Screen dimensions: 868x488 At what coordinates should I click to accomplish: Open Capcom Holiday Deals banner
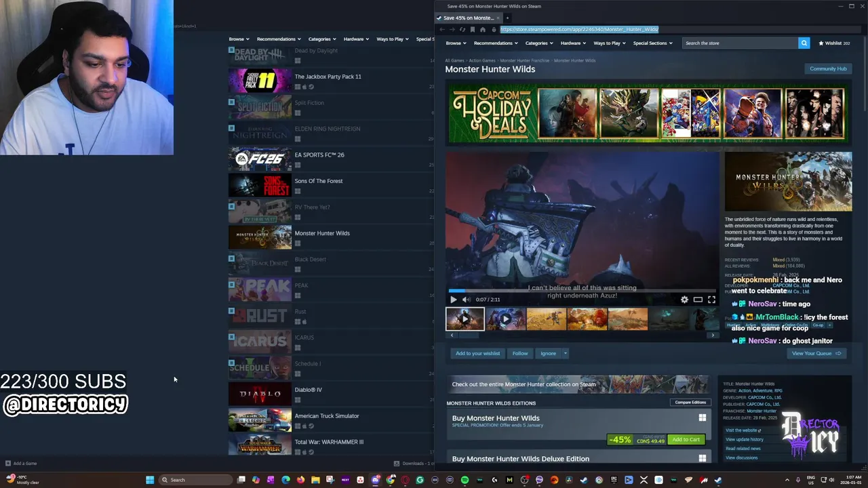click(649, 115)
